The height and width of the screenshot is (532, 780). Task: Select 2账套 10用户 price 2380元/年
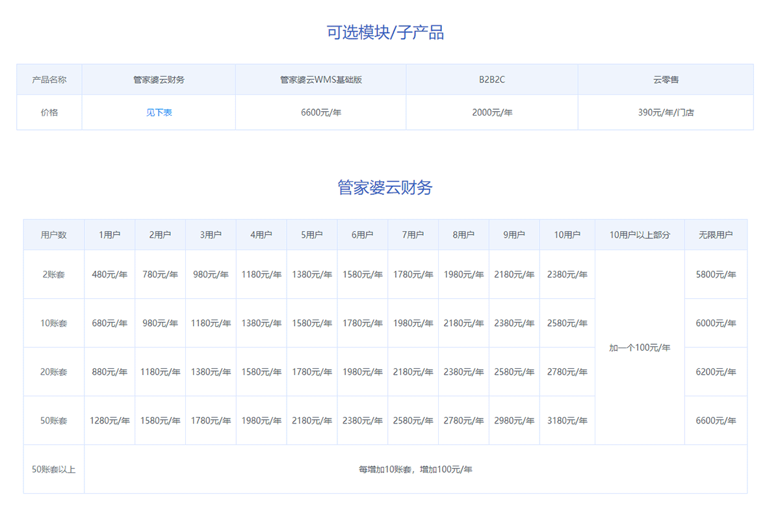pyautogui.click(x=567, y=275)
